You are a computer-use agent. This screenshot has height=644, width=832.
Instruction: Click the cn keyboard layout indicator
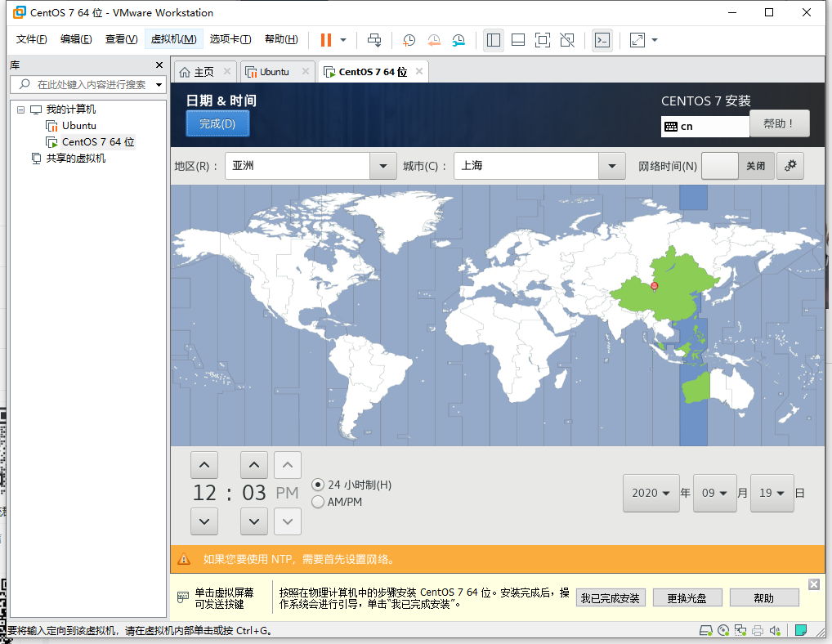705,126
